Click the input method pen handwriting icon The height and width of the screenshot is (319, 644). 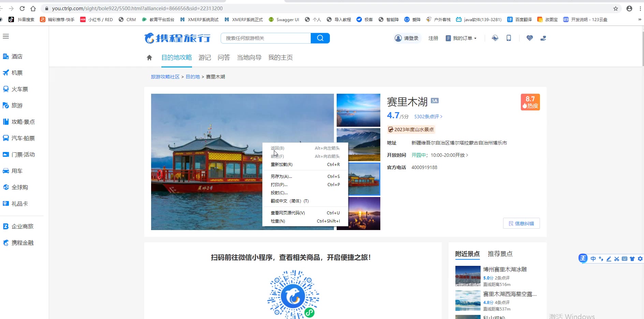[x=609, y=259]
